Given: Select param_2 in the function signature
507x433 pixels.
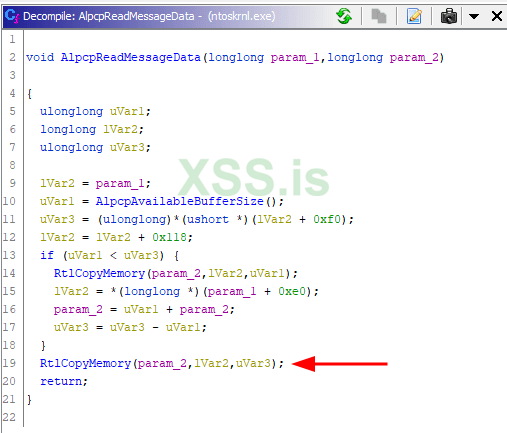Looking at the screenshot, I should 414,57.
